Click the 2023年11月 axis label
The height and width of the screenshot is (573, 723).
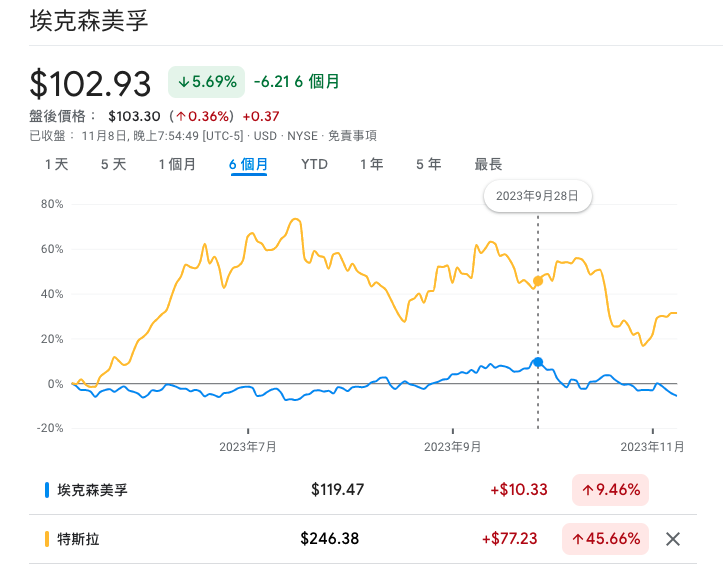pos(652,447)
